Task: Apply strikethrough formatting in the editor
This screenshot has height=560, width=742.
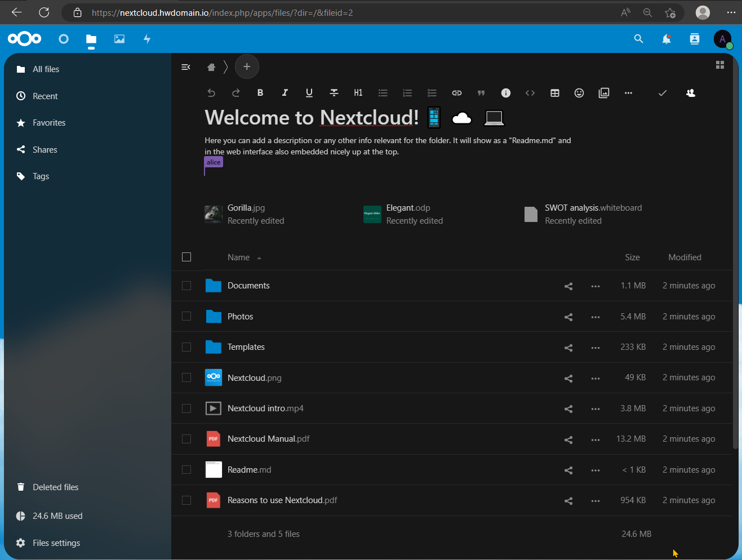Action: [x=334, y=93]
